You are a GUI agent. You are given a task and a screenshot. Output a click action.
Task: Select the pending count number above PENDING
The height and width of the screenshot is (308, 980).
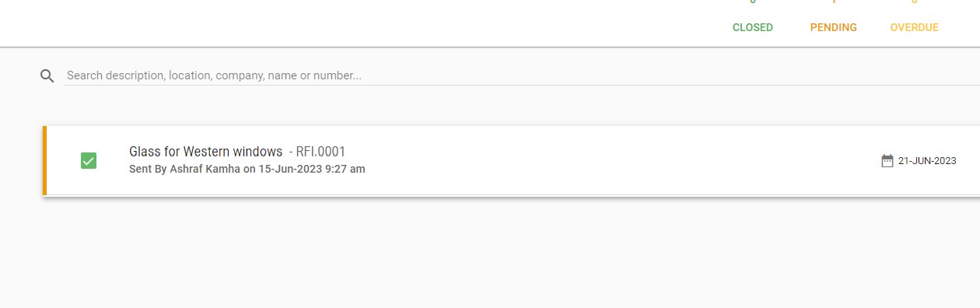point(834,2)
